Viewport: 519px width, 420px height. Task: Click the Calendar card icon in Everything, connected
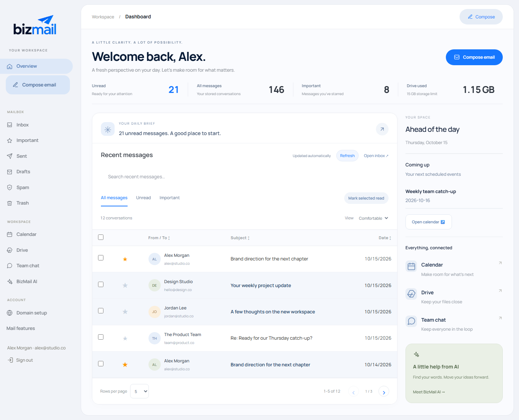tap(411, 266)
